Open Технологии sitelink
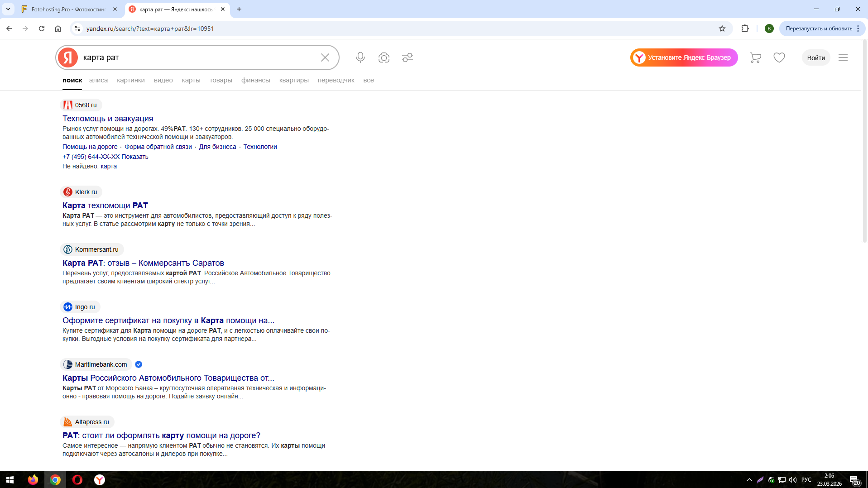 (x=260, y=147)
